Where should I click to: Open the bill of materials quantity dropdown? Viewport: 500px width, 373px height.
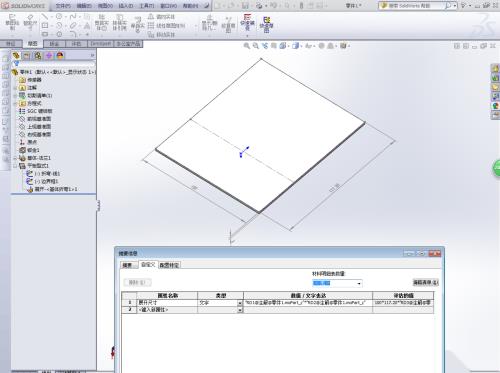pyautogui.click(x=359, y=283)
